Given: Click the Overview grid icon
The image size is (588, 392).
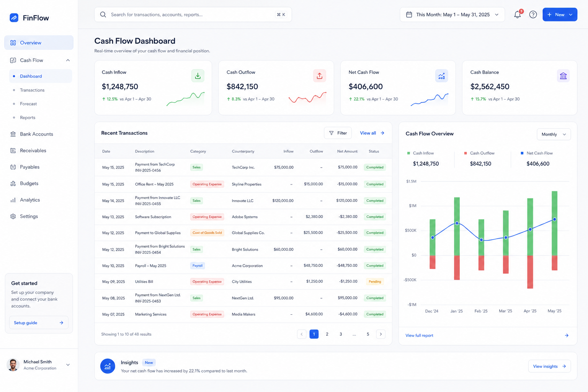Looking at the screenshot, I should tap(13, 42).
